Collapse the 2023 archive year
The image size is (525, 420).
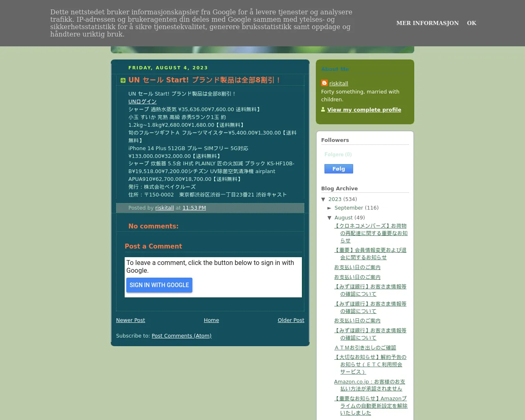[323, 199]
